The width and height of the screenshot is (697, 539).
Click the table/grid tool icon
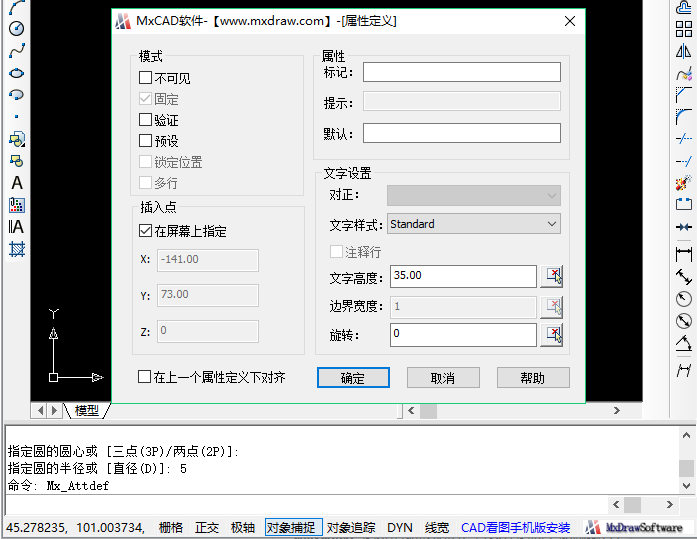(16, 205)
